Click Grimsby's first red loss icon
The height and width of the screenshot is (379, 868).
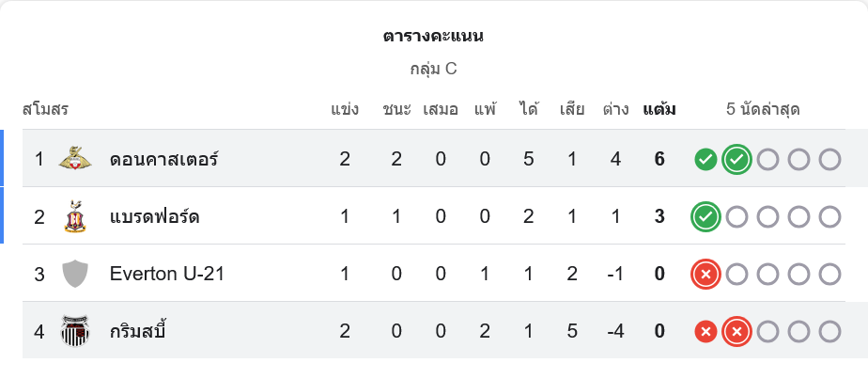pos(705,331)
